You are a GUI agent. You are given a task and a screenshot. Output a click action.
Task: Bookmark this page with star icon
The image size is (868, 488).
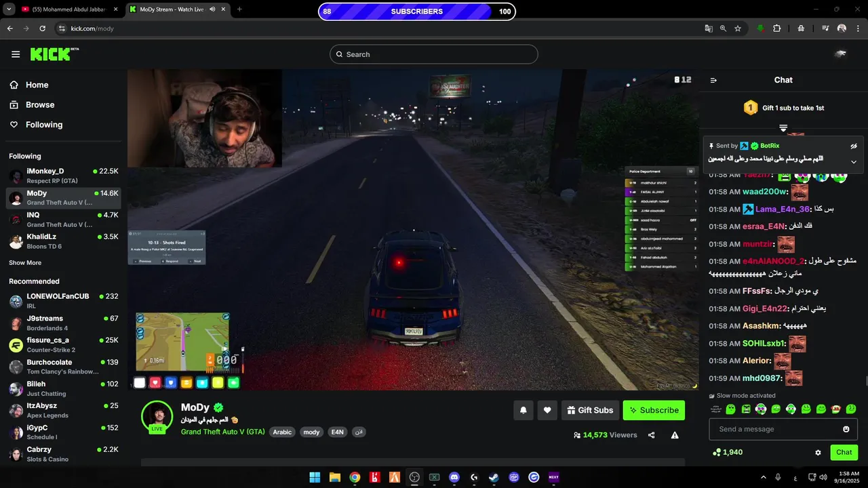(738, 28)
